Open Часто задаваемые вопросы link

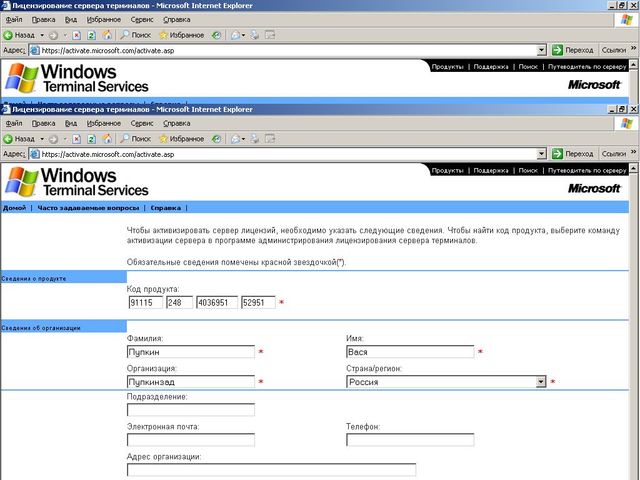tap(88, 208)
